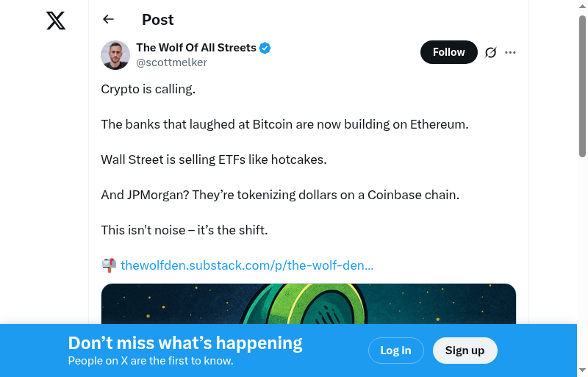Click the blue verified badge

click(265, 48)
